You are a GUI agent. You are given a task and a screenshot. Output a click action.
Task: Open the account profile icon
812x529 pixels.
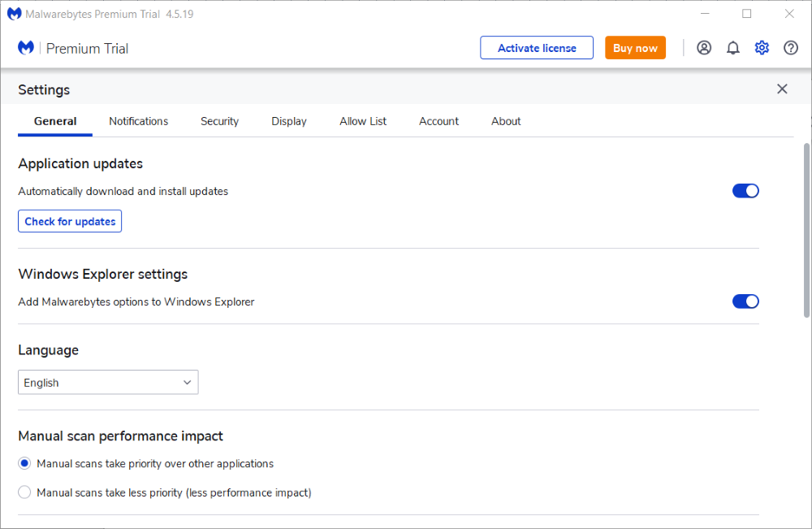(704, 48)
